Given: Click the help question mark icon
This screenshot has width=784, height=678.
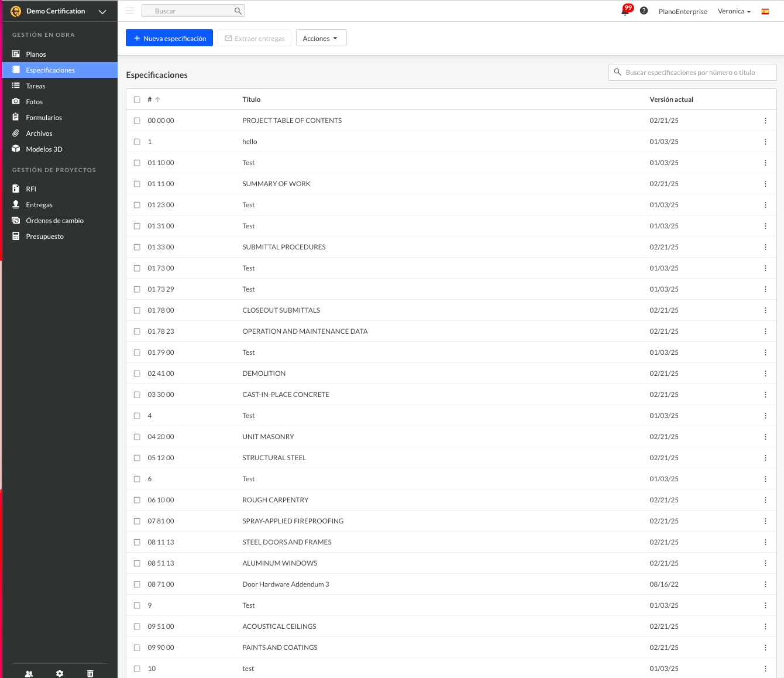Looking at the screenshot, I should (x=644, y=11).
